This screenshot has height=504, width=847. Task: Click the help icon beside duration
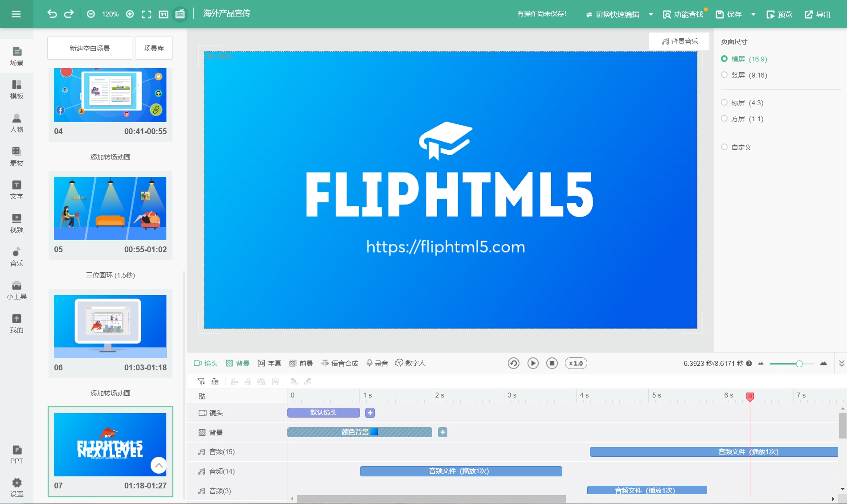[x=749, y=364]
